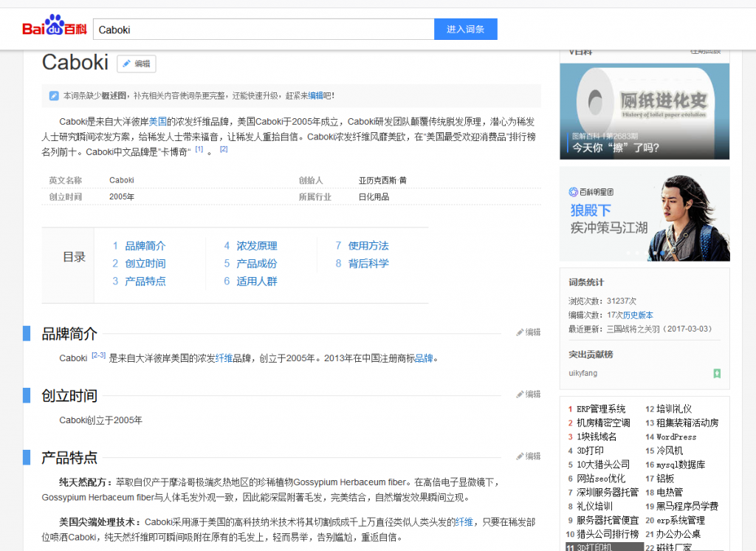Open the 美国 link in the intro paragraph

point(158,122)
